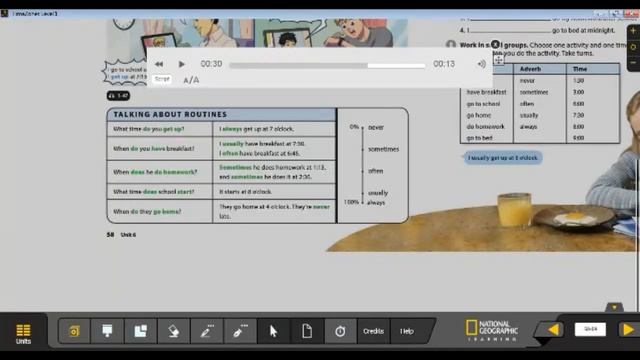Click the Adverb column header
Image resolution: width=640 pixels, height=360 pixels.
pyautogui.click(x=530, y=69)
